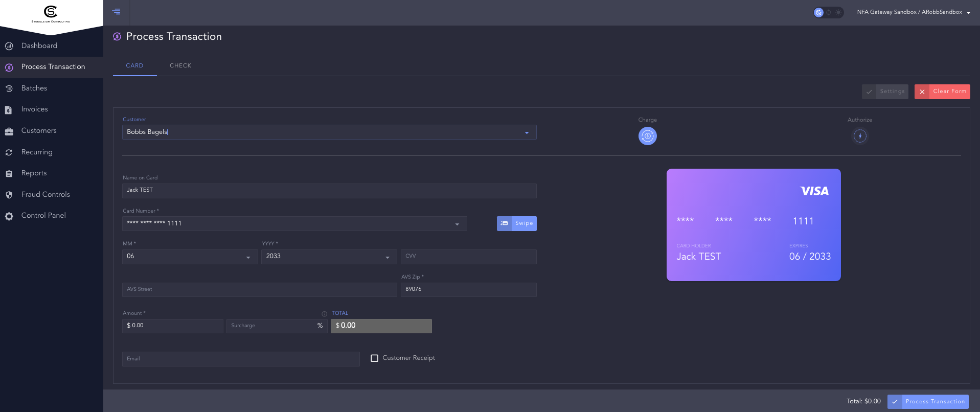Viewport: 980px width, 412px height.
Task: Open the expiration month MM dropdown
Action: pyautogui.click(x=248, y=258)
